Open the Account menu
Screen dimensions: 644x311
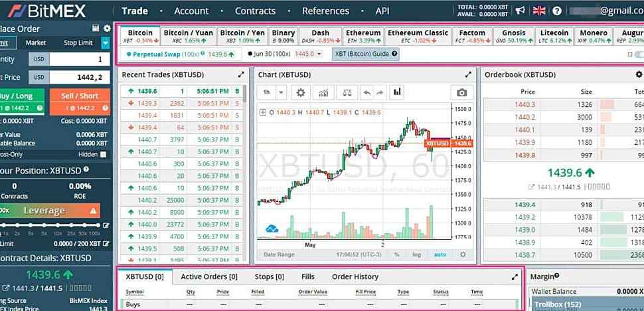tap(191, 11)
